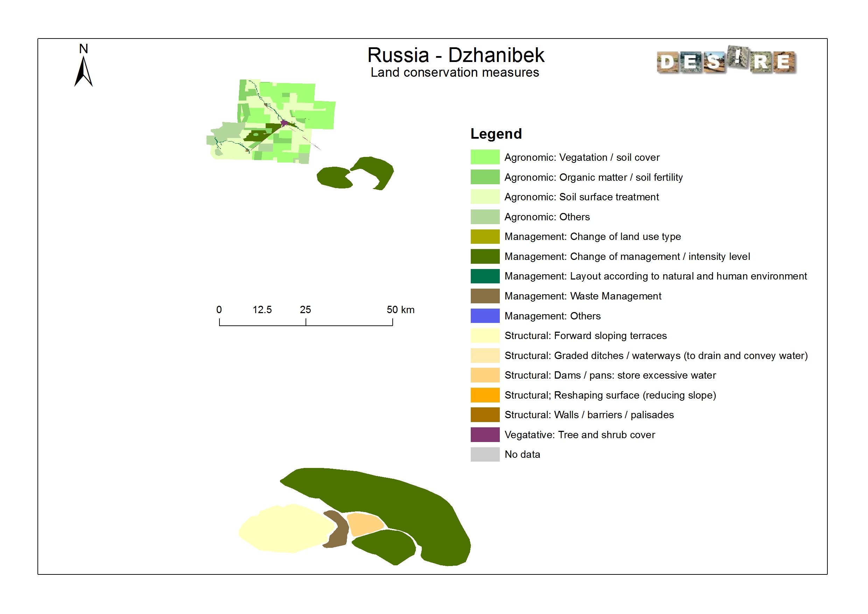Click the purple tree cover patch on map
The height and width of the screenshot is (614, 868).
click(x=284, y=123)
